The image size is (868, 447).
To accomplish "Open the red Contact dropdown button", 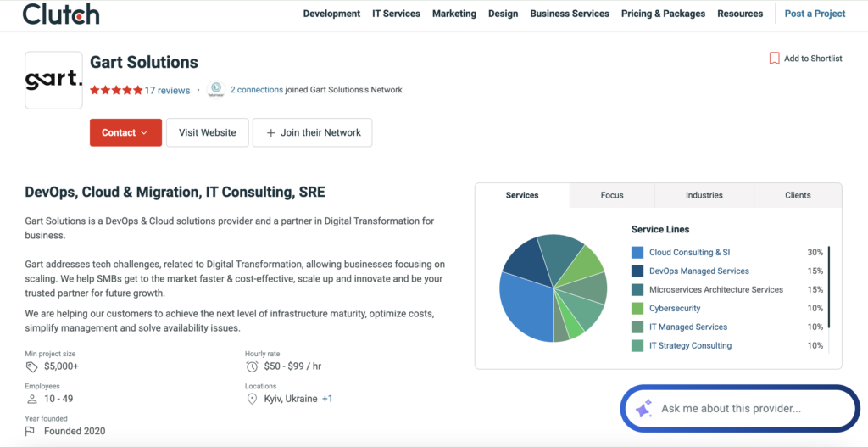I will coord(125,132).
